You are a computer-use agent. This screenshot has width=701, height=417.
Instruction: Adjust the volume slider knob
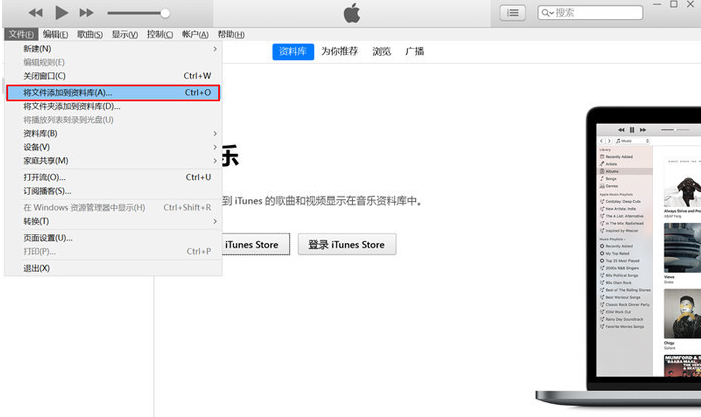tap(164, 13)
